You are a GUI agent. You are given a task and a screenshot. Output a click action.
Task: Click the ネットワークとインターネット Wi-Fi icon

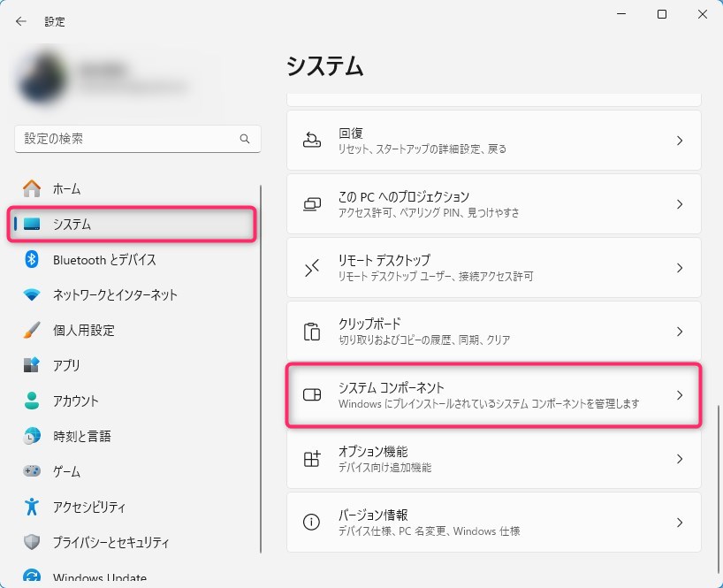click(32, 295)
